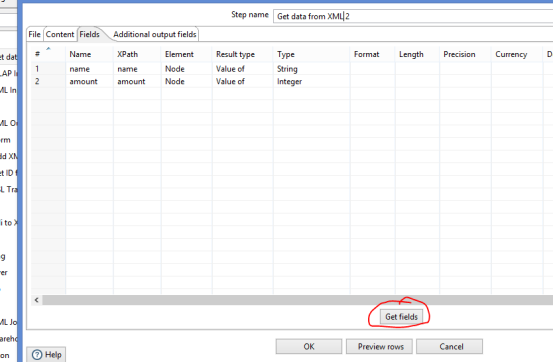The width and height of the screenshot is (553, 362).
Task: Click the Get fields button
Action: 401,316
